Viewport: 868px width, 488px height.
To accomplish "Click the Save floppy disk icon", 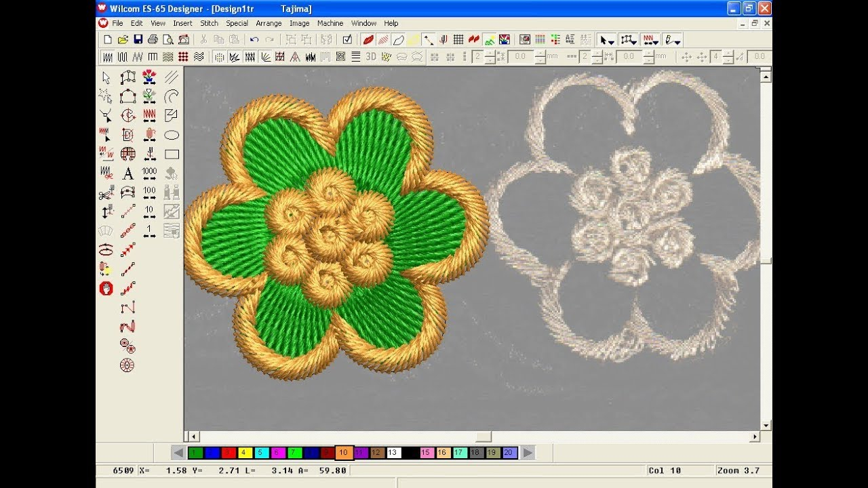I will click(138, 40).
